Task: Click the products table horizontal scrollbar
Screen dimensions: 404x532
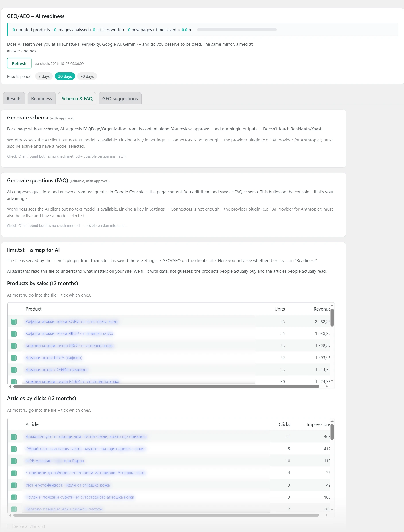Action: (x=166, y=387)
